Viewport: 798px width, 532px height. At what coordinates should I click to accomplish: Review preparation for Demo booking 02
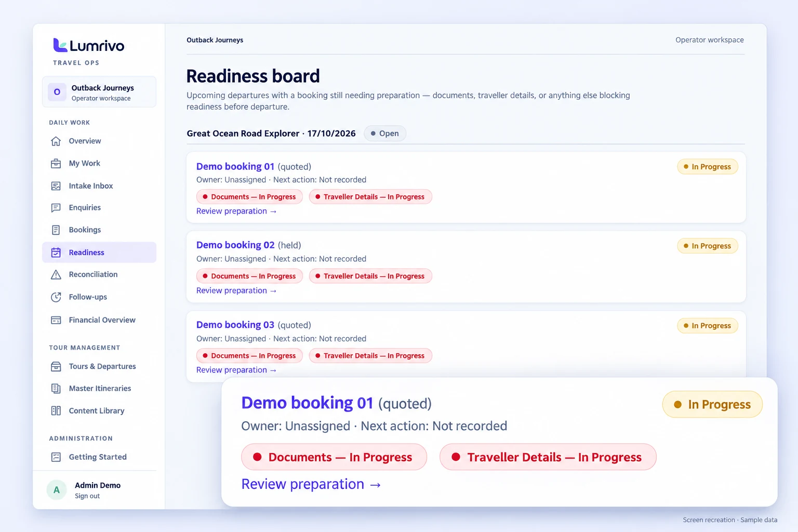pos(236,290)
